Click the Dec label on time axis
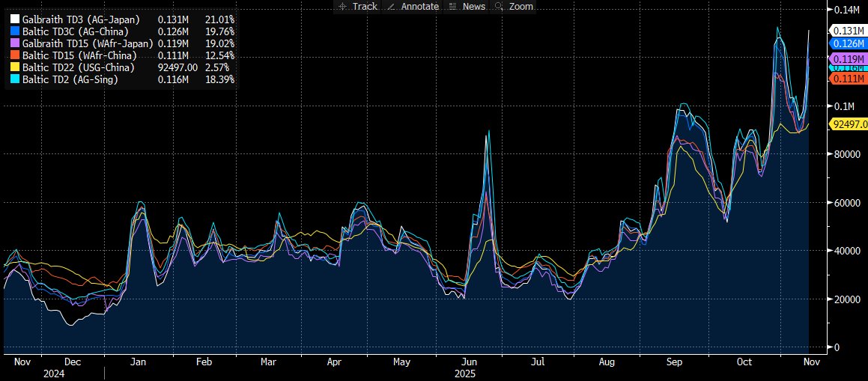 pos(73,362)
